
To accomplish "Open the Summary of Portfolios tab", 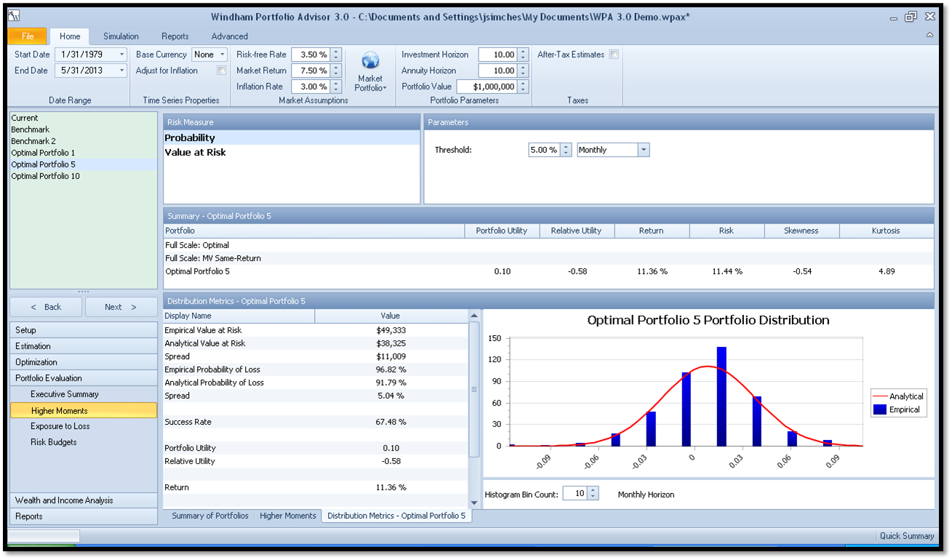I will coord(209,515).
